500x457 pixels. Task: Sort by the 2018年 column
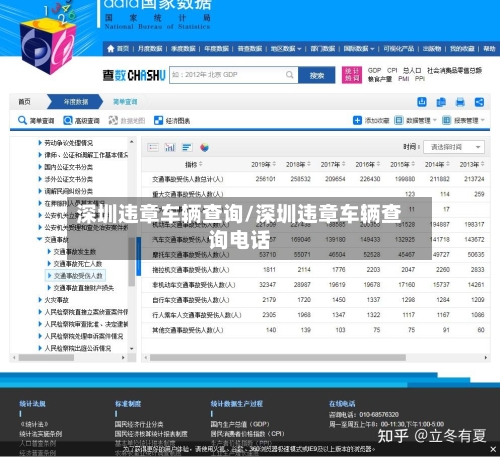pyautogui.click(x=298, y=165)
